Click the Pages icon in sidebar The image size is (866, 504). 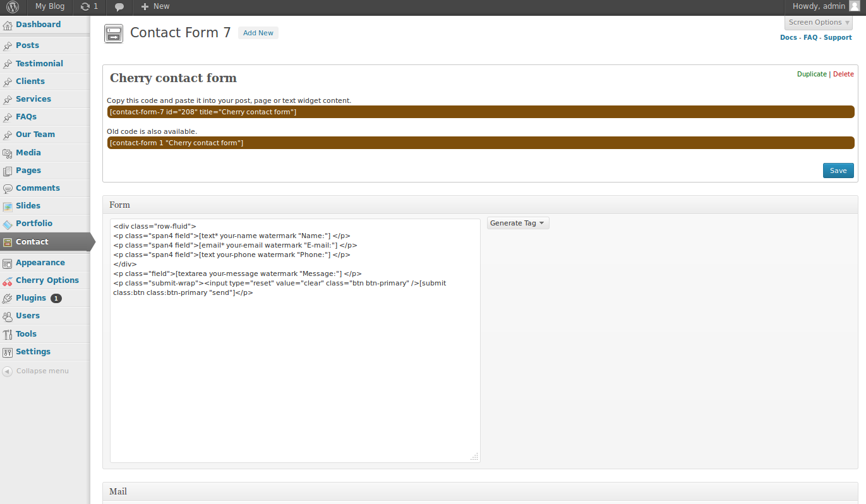pyautogui.click(x=8, y=171)
